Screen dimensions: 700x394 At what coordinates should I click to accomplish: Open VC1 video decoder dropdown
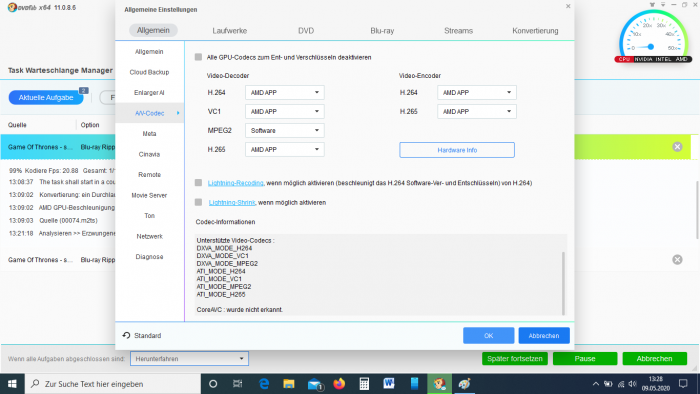tap(284, 112)
